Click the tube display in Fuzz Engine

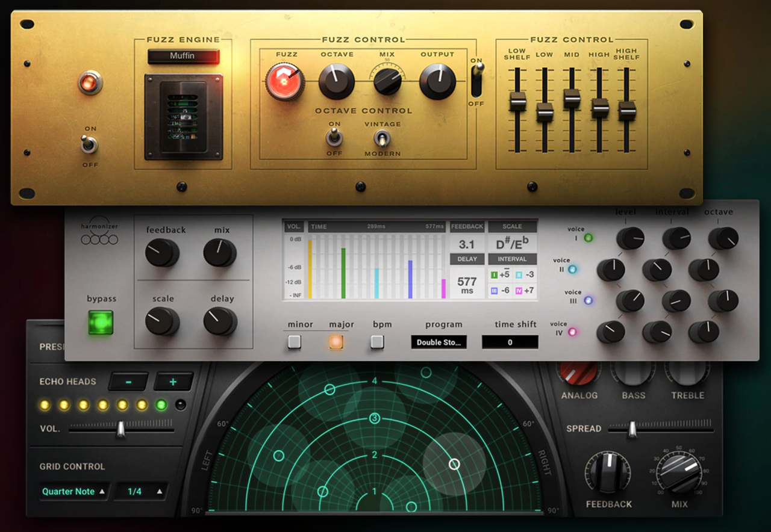[184, 117]
